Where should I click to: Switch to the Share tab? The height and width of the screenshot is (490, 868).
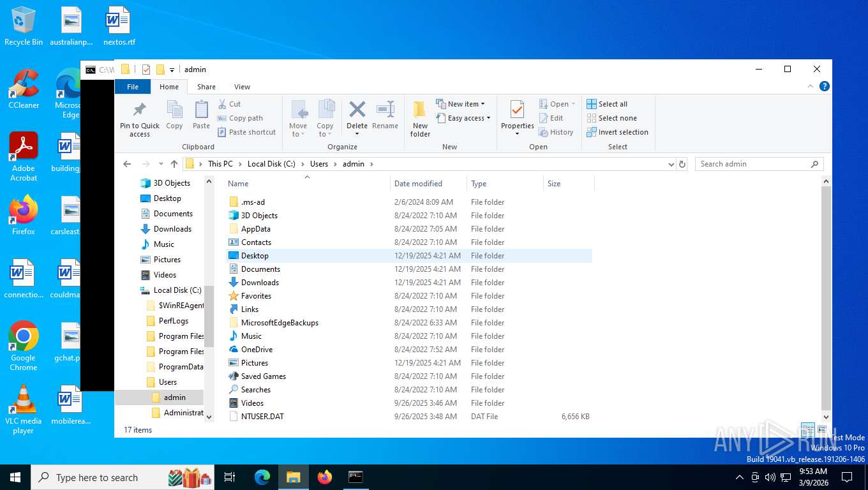point(206,87)
